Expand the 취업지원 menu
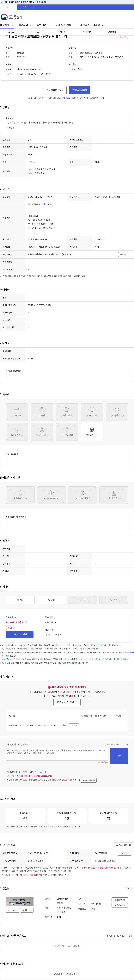The width and height of the screenshot is (134, 980). point(25,25)
